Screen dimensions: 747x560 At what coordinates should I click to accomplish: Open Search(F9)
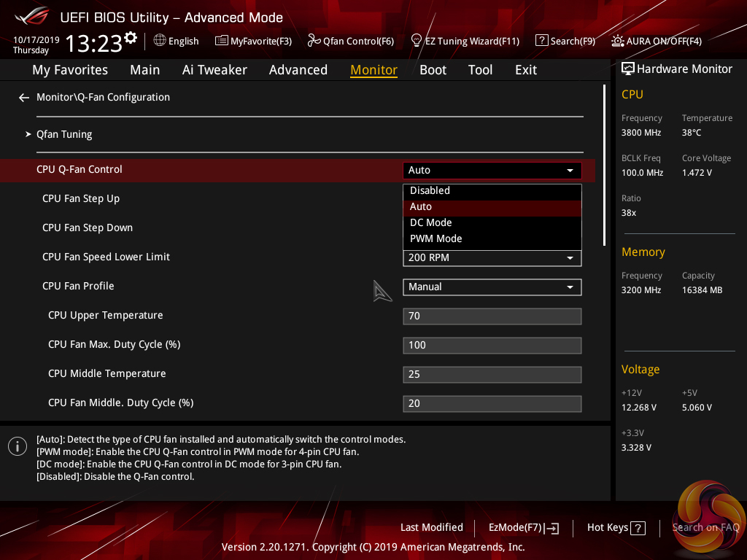click(565, 41)
